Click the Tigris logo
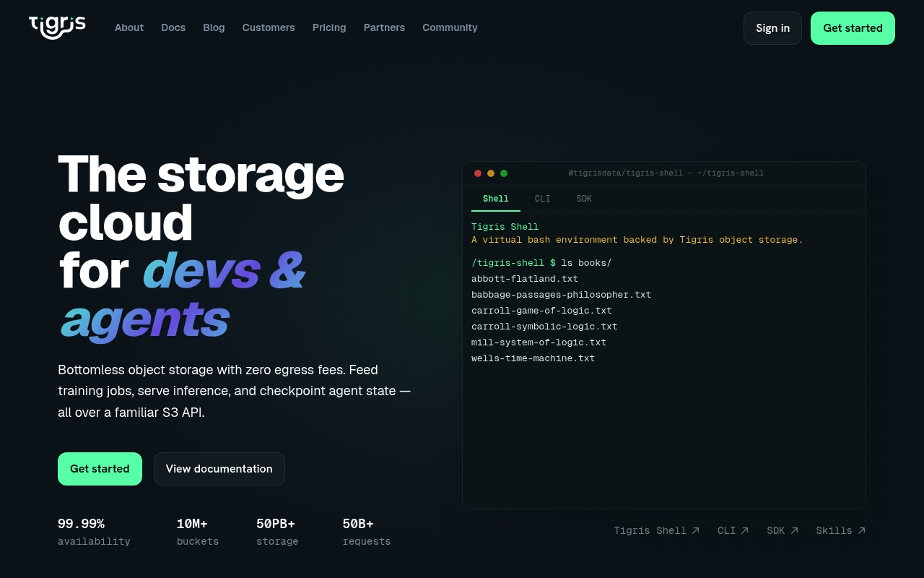This screenshot has height=578, width=924. 57,27
